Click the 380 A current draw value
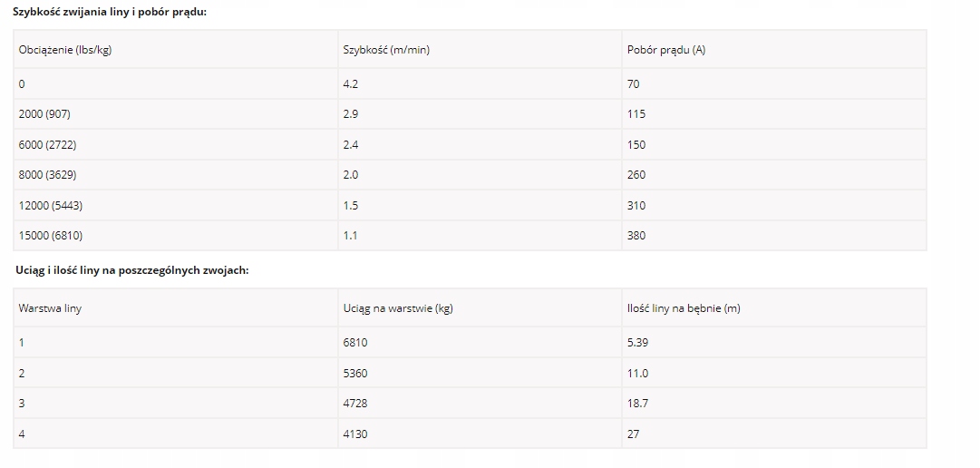The height and width of the screenshot is (468, 980). pyautogui.click(x=636, y=236)
